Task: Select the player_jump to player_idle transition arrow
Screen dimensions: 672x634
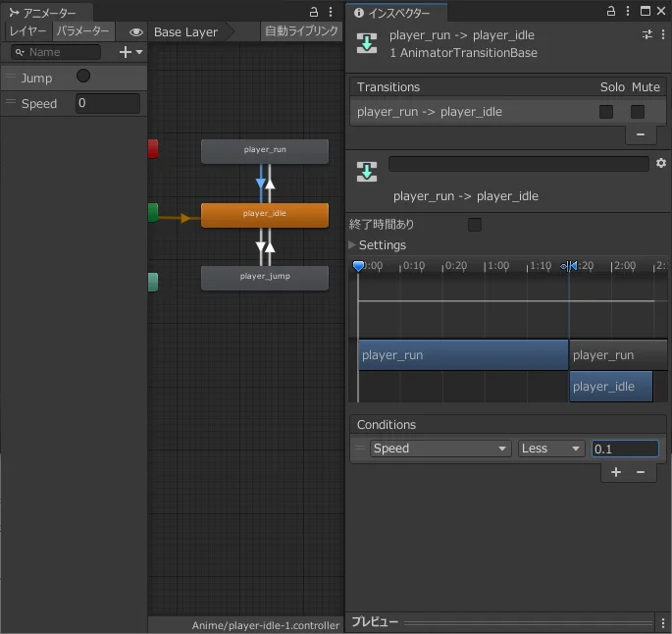Action: (x=270, y=246)
